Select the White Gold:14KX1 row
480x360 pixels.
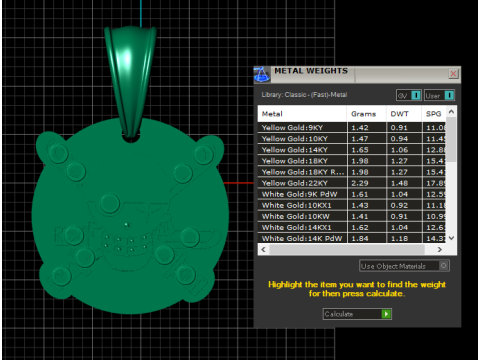(x=352, y=227)
